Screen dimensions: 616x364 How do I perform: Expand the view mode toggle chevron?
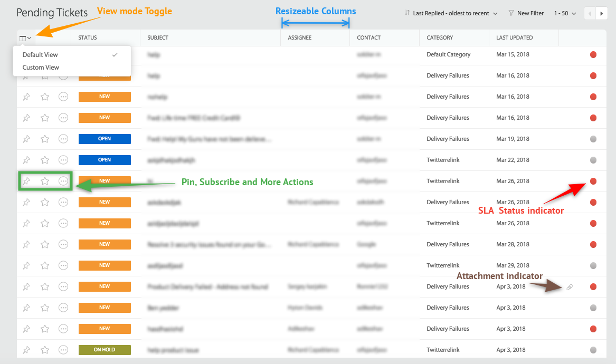[x=29, y=37]
